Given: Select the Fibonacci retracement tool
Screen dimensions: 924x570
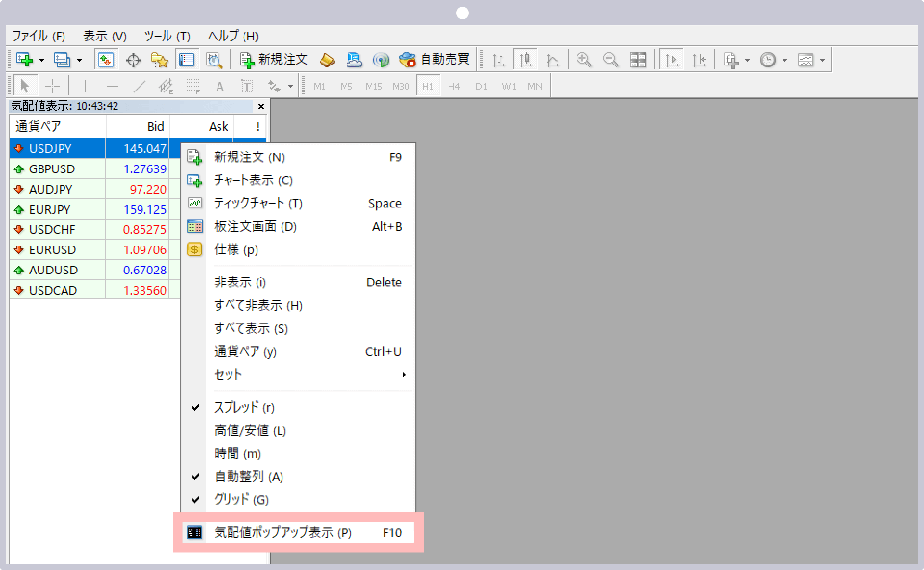Looking at the screenshot, I should pyautogui.click(x=193, y=86).
